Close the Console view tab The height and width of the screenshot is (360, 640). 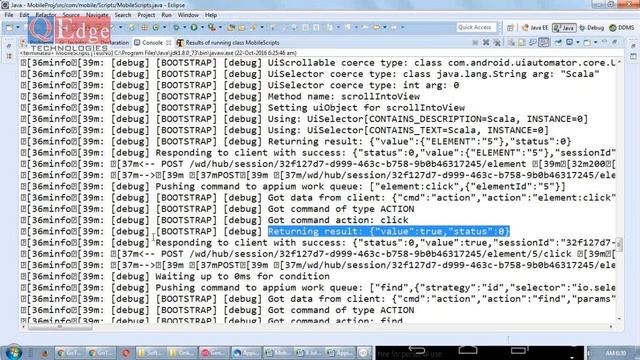pos(168,42)
